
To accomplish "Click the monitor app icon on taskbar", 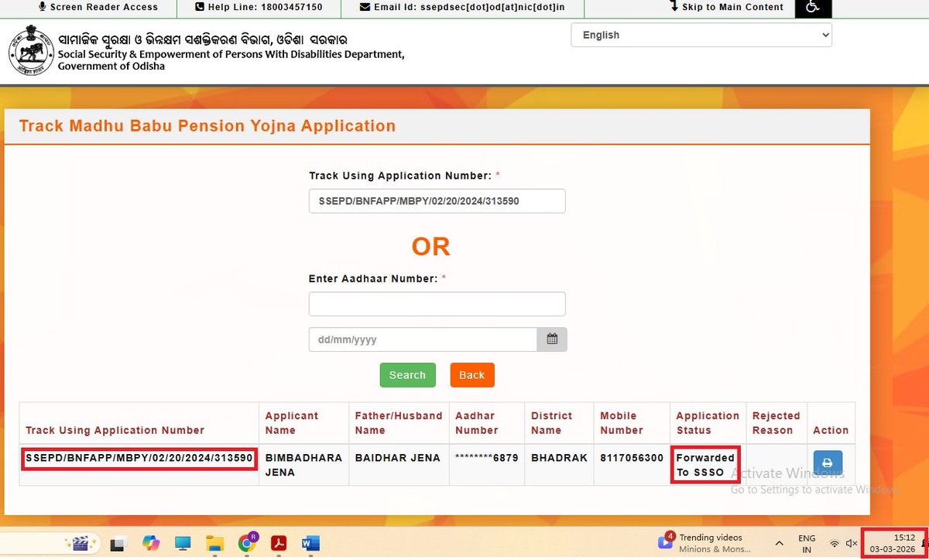I will [183, 543].
